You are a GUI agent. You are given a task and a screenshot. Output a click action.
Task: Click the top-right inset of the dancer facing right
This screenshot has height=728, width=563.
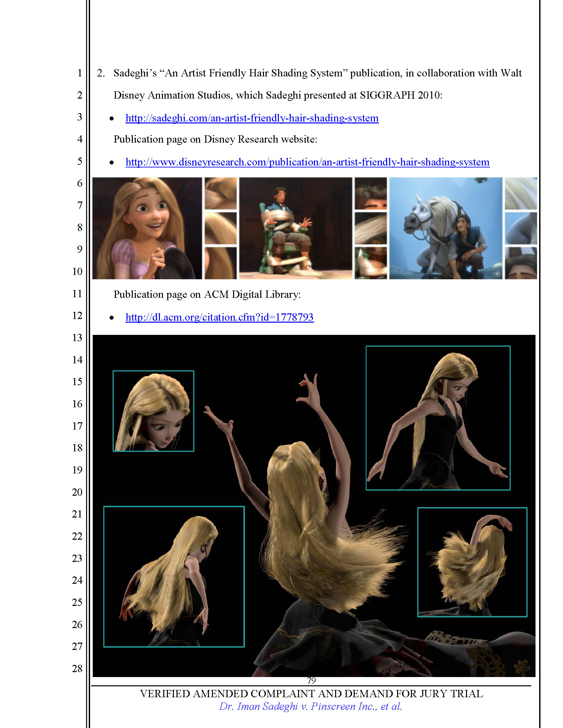click(438, 418)
